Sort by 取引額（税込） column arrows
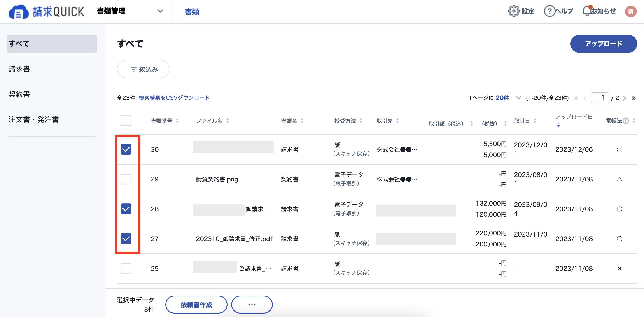644x317 pixels. [471, 124]
